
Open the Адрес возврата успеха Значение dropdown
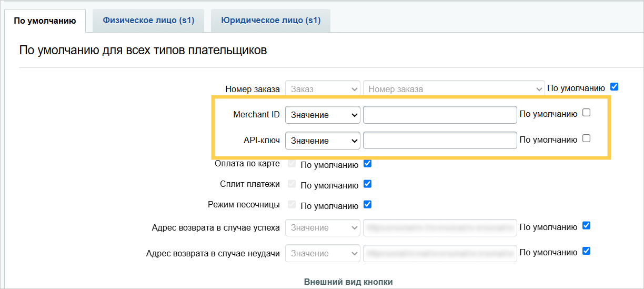323,228
